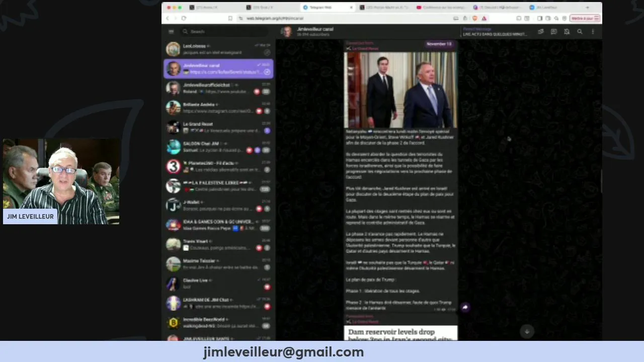The width and height of the screenshot is (644, 362).
Task: Open the Brave Rewards triangle icon
Action: coord(484,18)
